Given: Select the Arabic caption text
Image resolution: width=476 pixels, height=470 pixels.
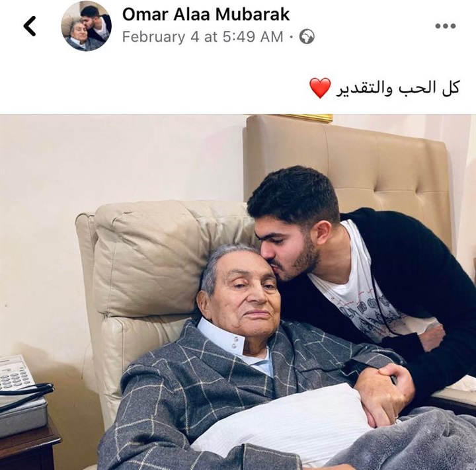Looking at the screenshot, I should (x=397, y=88).
